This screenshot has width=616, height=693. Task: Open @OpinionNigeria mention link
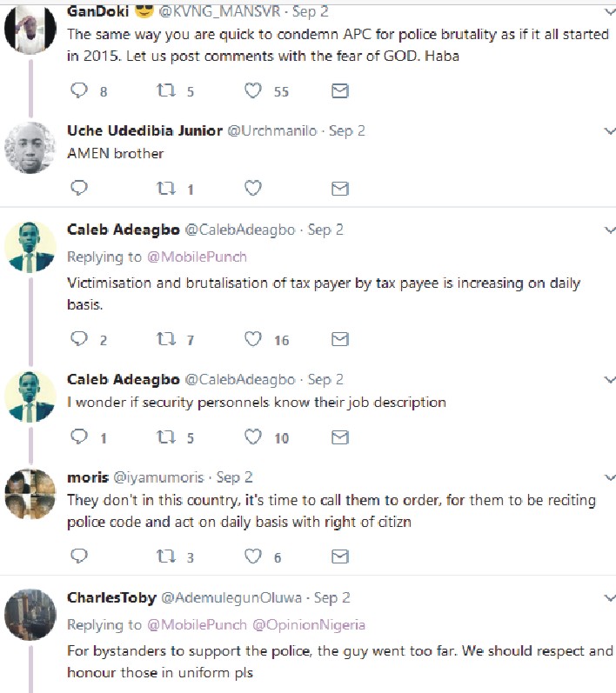click(309, 625)
